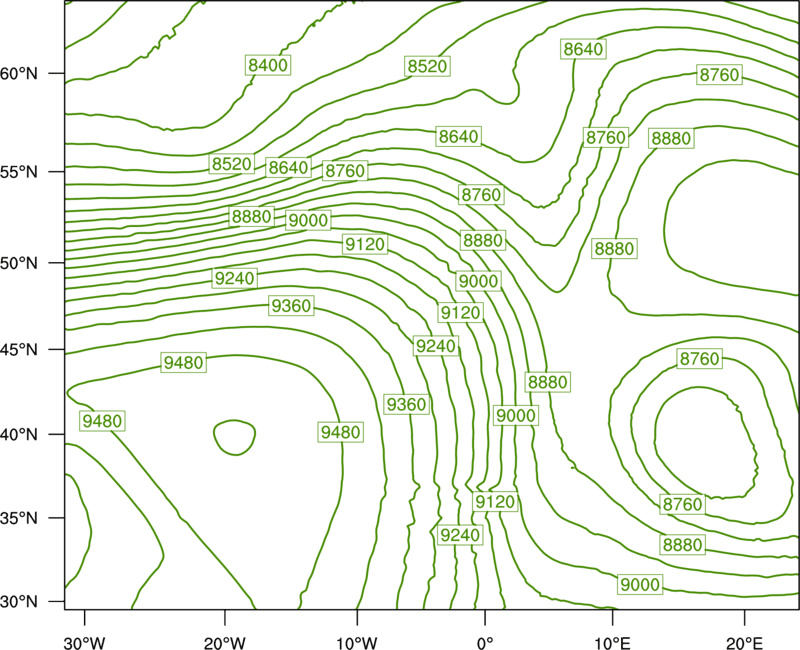Click the 0° longitude axis label
The height and width of the screenshot is (650, 800).
coord(485,643)
